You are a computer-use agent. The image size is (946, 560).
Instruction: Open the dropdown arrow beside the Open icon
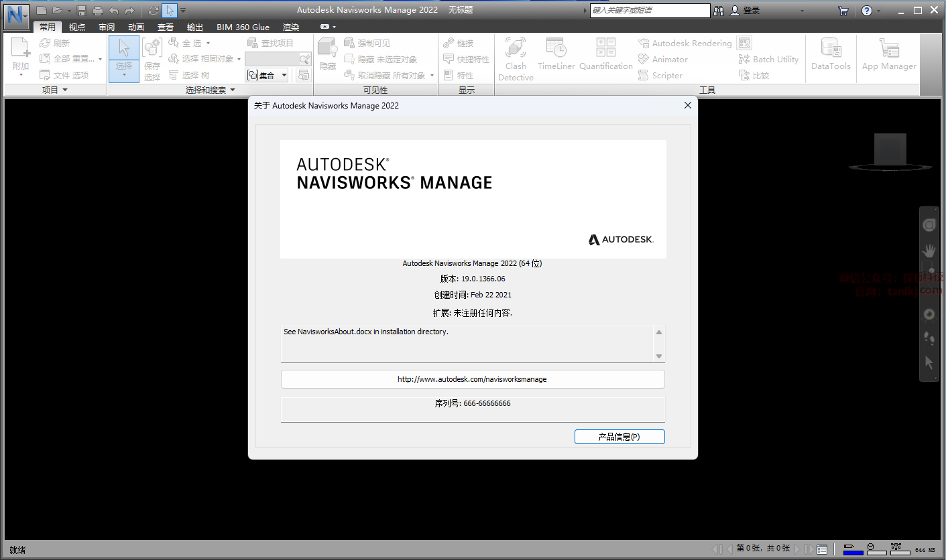click(x=69, y=11)
